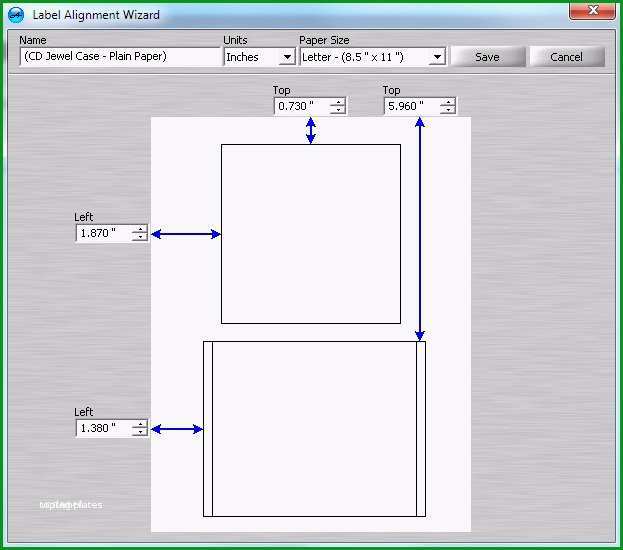Increase the 0.730" Top value

pyautogui.click(x=339, y=102)
